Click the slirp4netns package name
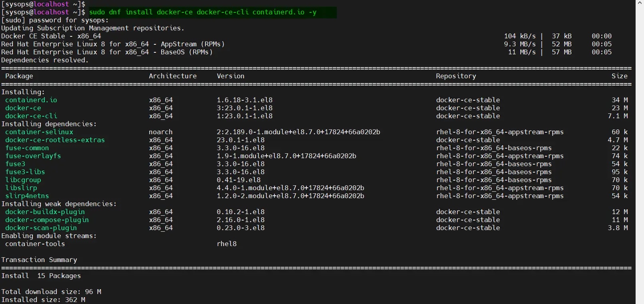Image resolution: width=644 pixels, height=304 pixels. [x=27, y=196]
